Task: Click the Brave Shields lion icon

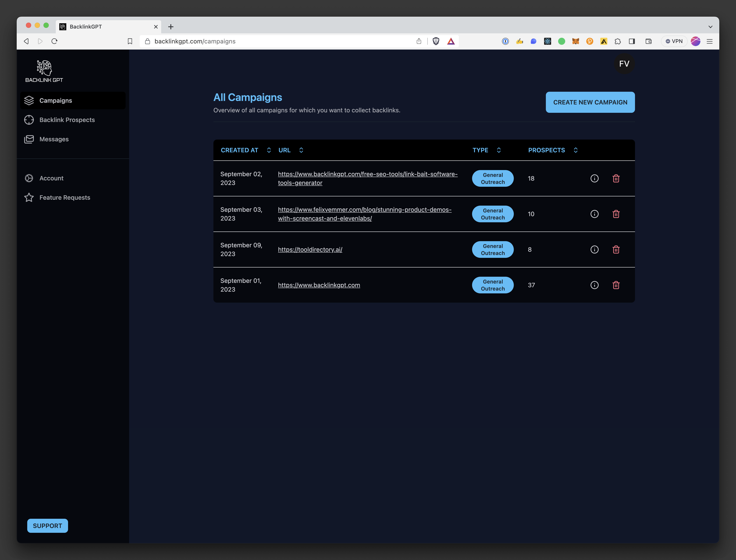Action: (436, 41)
